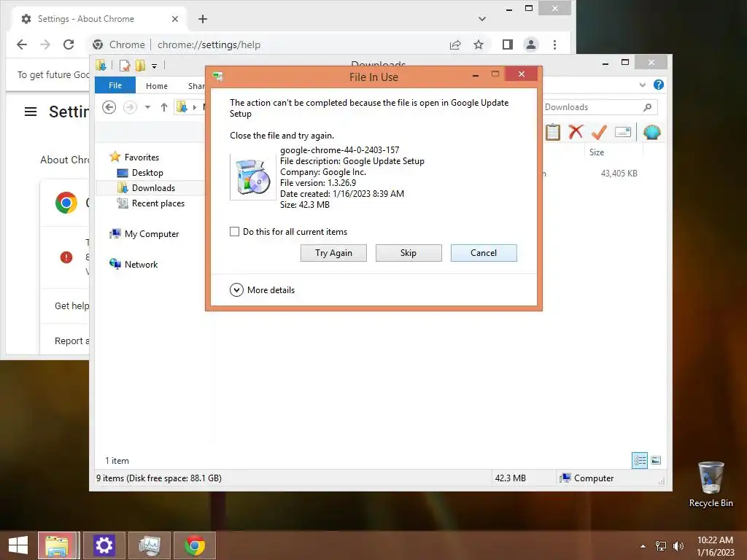Click the rename icon in Explorer toolbar
Viewport: 747px width, 560px height.
click(x=623, y=132)
